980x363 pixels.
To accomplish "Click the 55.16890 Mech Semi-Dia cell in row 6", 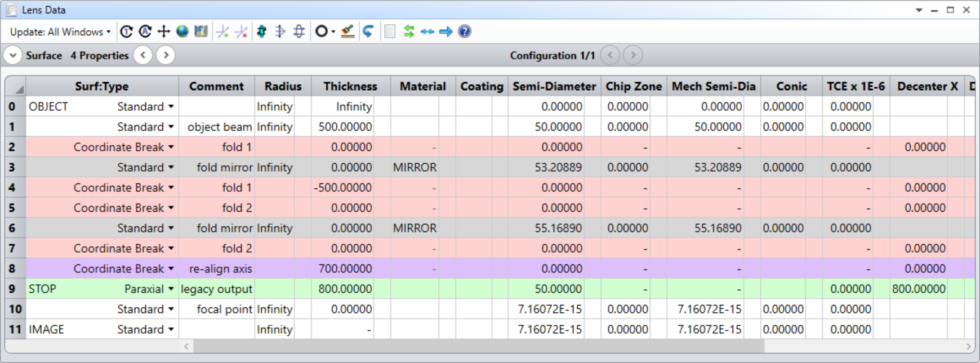I will pyautogui.click(x=706, y=228).
